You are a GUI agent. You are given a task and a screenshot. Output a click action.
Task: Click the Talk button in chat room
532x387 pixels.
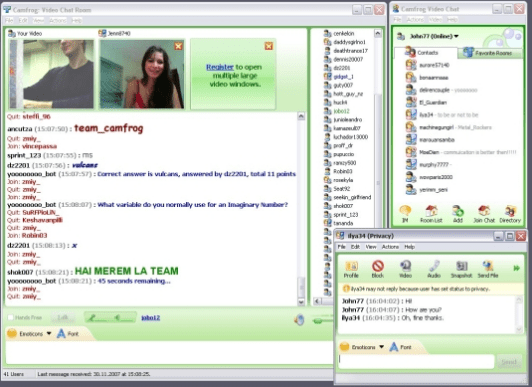coord(63,317)
